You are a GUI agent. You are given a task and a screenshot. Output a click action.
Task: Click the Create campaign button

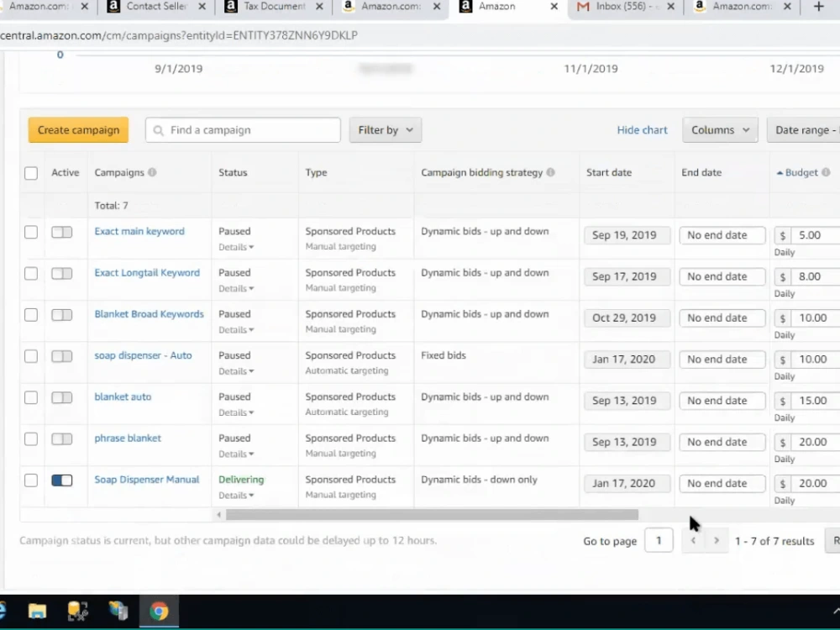point(78,130)
